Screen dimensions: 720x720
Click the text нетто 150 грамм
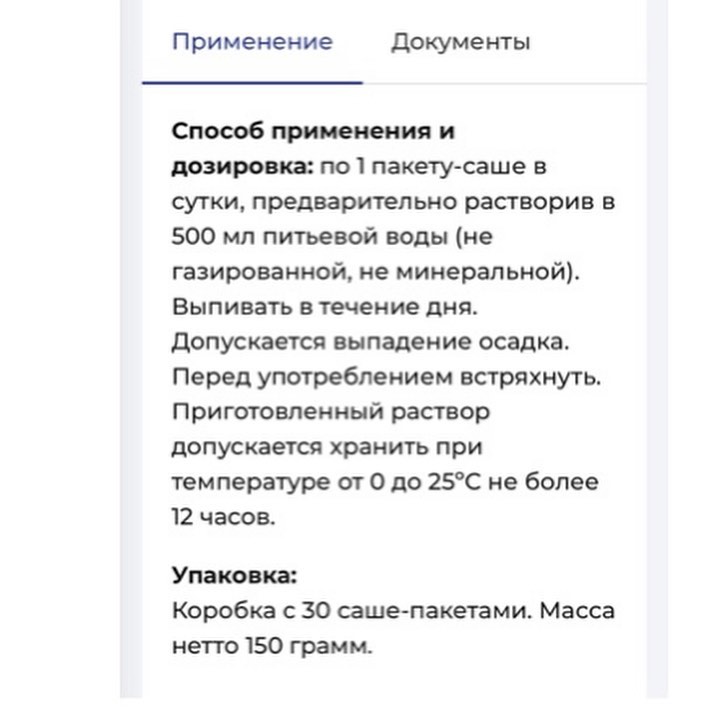point(272,646)
